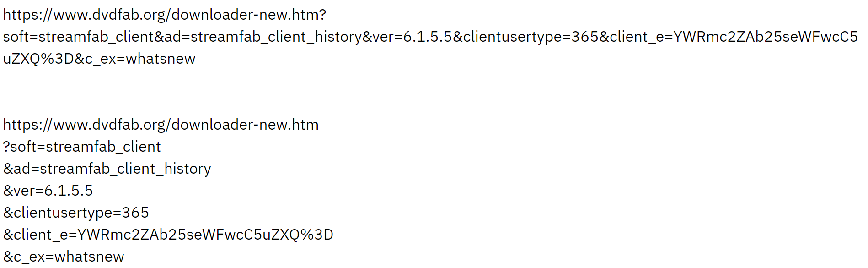Click the standalone &clientusertype=365 line
The height and width of the screenshot is (268, 868).
pyautogui.click(x=76, y=213)
